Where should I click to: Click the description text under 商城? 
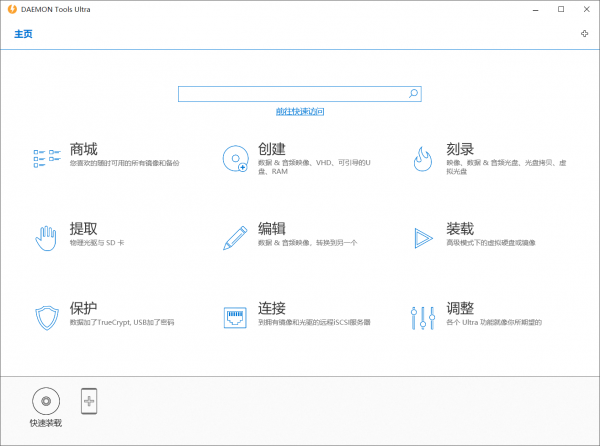124,163
